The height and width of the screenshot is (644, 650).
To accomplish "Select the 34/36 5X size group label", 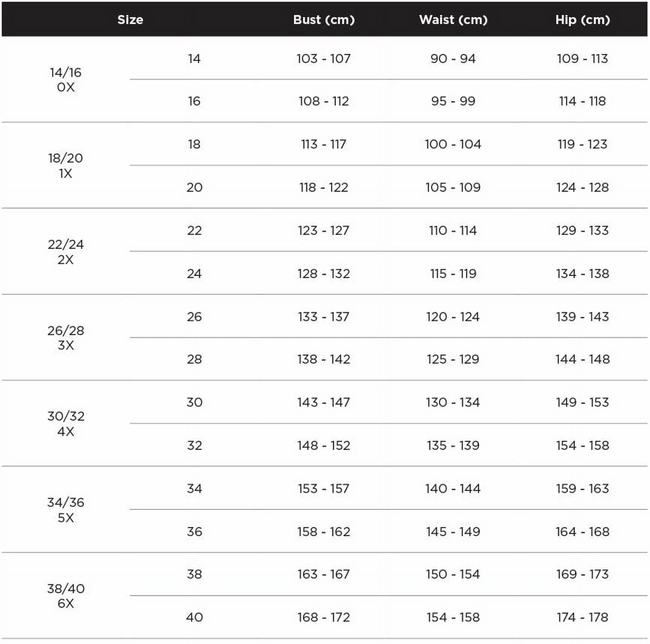I will [66, 510].
